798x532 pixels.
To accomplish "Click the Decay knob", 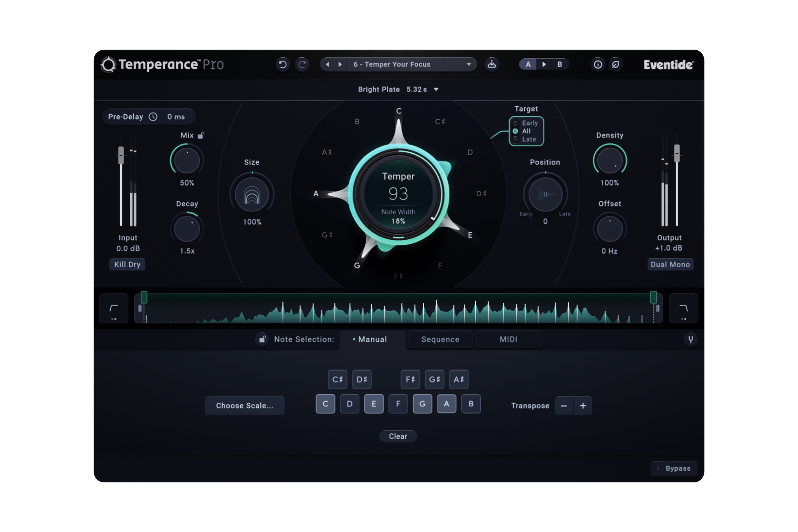I will pyautogui.click(x=187, y=228).
